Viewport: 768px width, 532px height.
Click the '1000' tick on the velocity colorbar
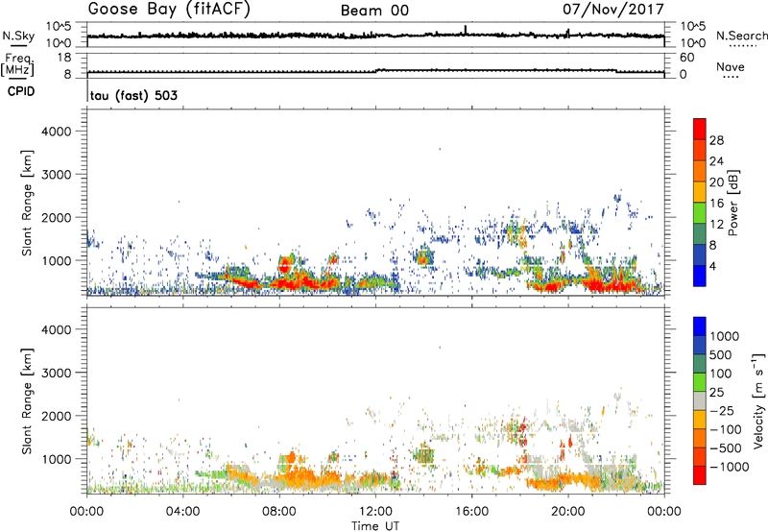(725, 336)
